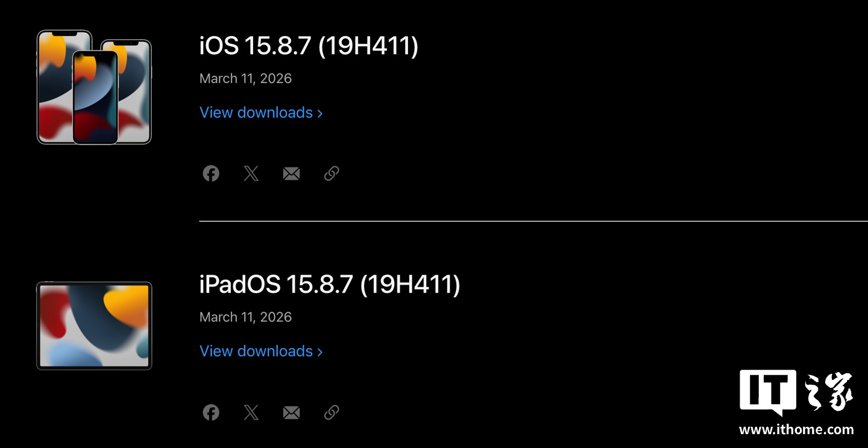Click the IT之家 logo watermark

pos(796,393)
